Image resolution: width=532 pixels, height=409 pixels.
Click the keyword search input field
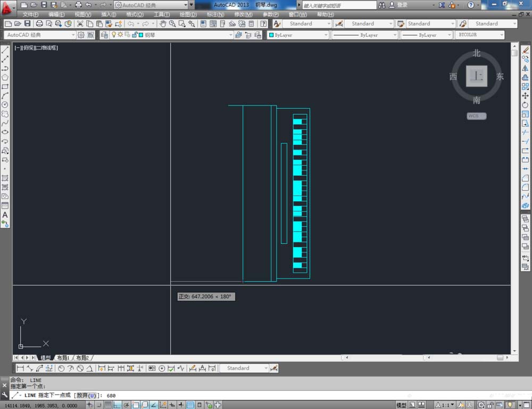(339, 5)
